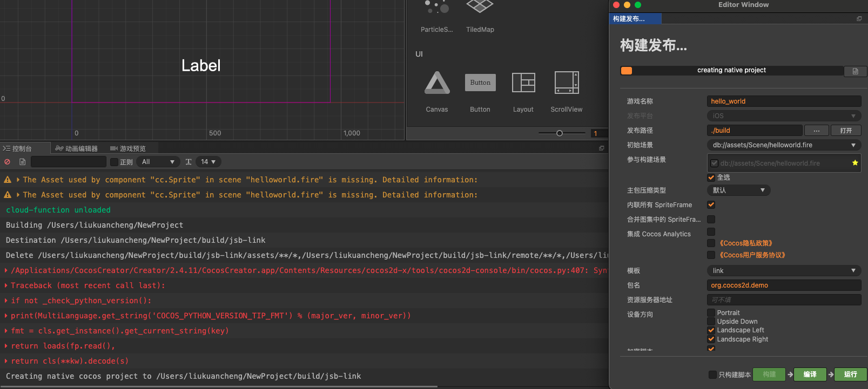Enable the Portrait orientation checkbox
The image size is (868, 389).
click(711, 313)
